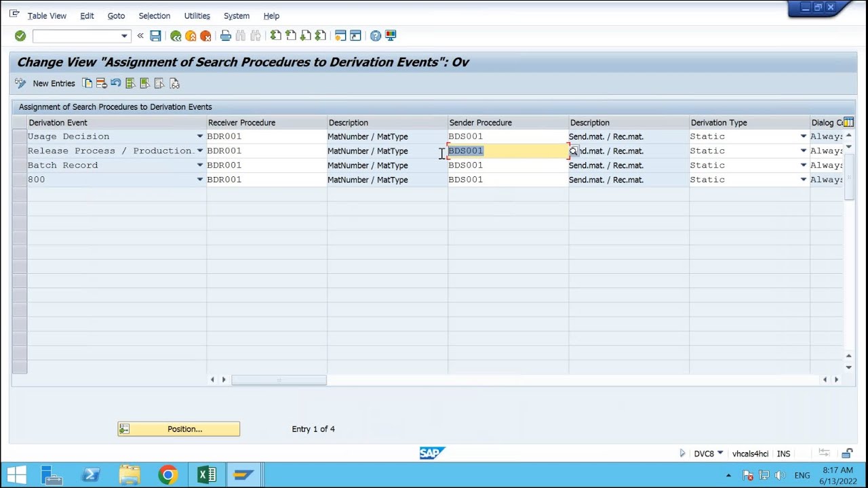Screen dimensions: 868x488
Task: Click the scroll-down arrow of table scrollbar
Action: pos(849,367)
